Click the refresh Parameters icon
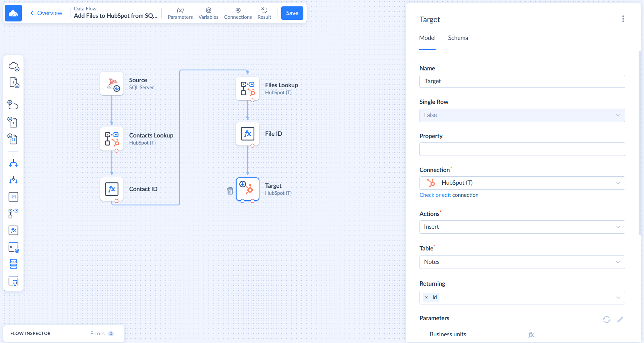 (606, 320)
